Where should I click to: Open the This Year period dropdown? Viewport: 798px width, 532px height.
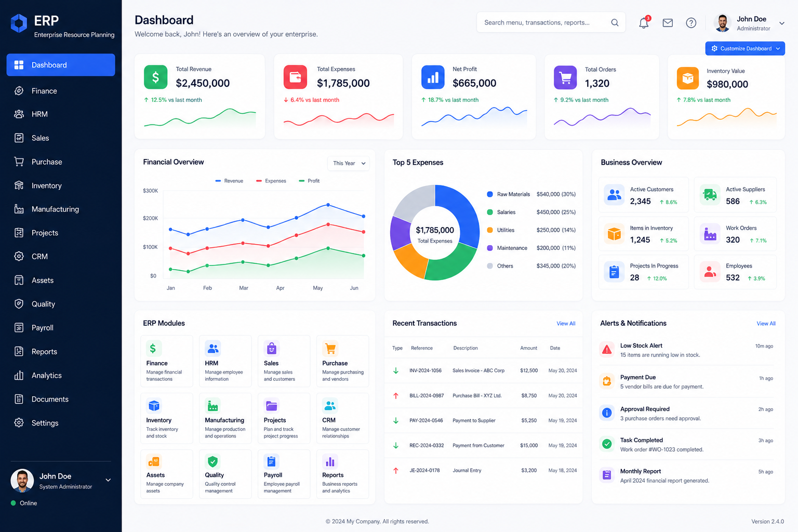pyautogui.click(x=349, y=163)
